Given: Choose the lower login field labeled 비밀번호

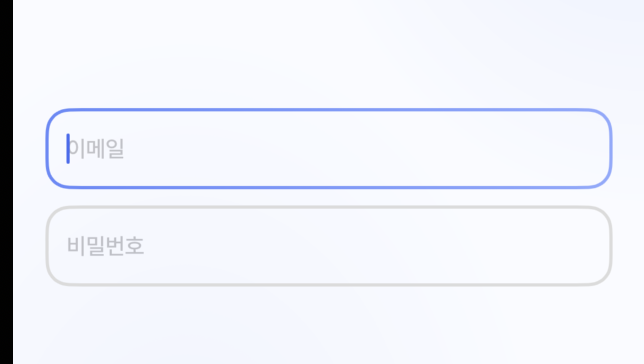Looking at the screenshot, I should 329,246.
